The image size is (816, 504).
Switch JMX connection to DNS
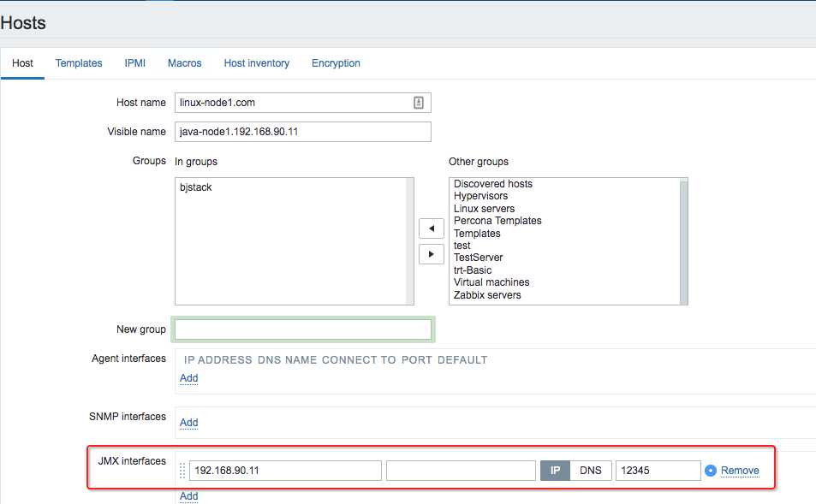coord(590,471)
